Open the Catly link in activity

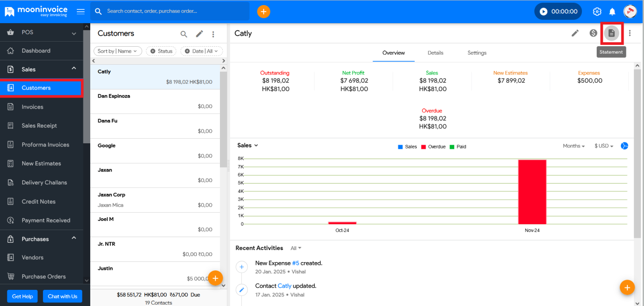285,286
